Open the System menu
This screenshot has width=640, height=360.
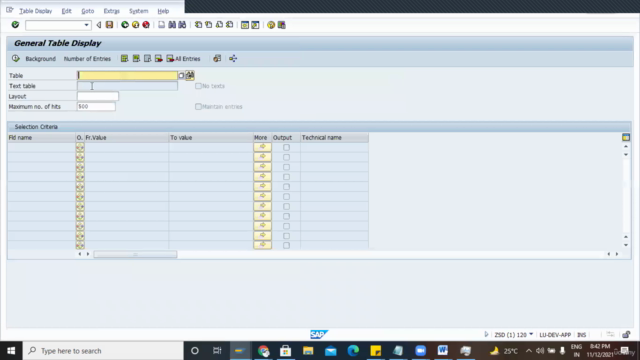(139, 11)
